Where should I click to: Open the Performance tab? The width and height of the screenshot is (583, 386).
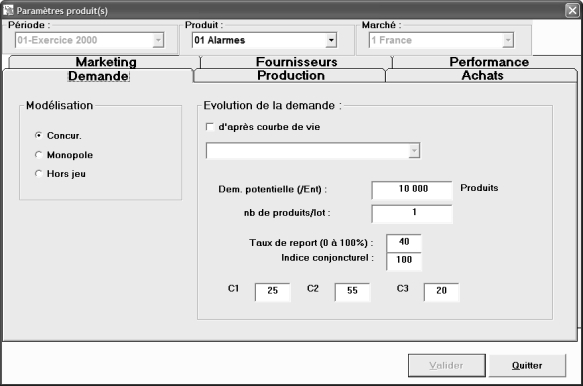click(x=489, y=62)
